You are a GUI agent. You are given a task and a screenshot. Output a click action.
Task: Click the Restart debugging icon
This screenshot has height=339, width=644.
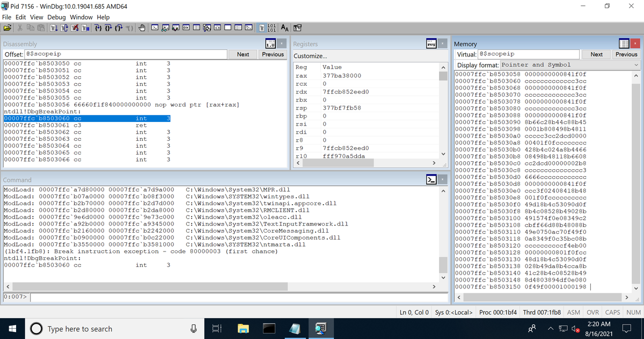(x=64, y=27)
